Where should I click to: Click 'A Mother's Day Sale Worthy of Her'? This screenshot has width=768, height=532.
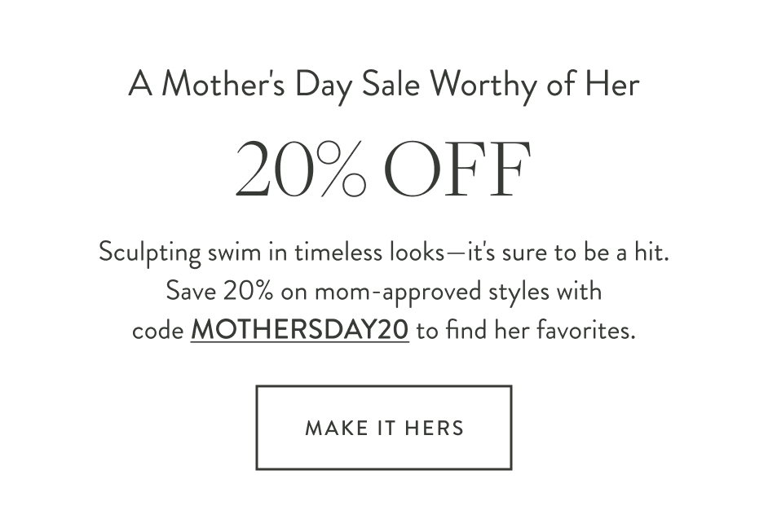click(384, 83)
